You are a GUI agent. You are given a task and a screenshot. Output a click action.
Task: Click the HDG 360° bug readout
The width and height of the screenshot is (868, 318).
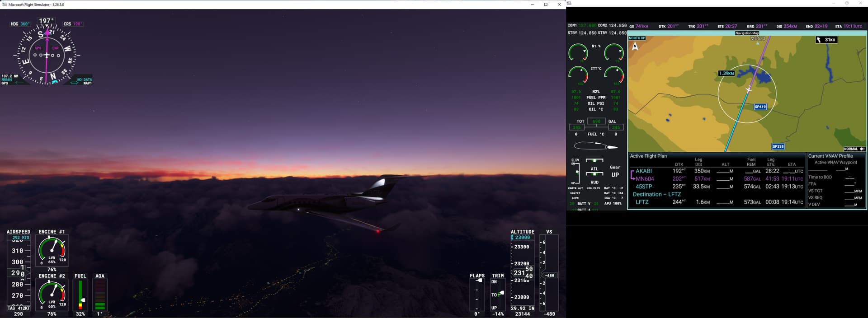coord(20,24)
